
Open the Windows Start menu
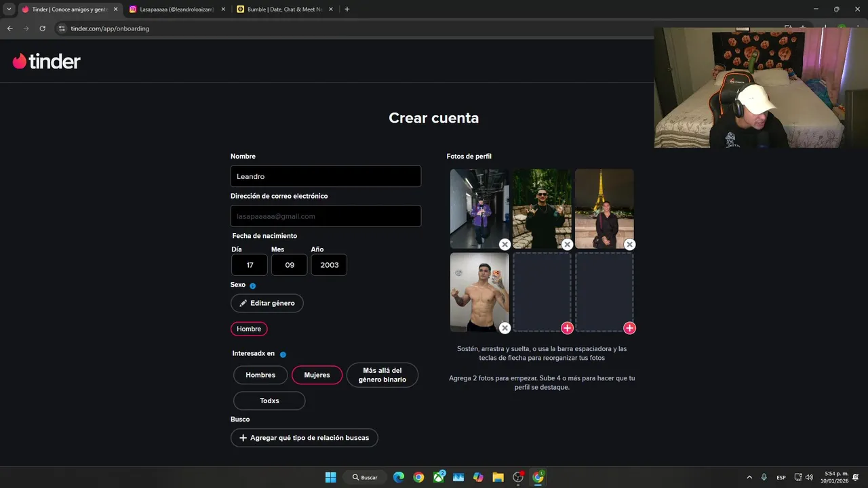[x=330, y=477]
